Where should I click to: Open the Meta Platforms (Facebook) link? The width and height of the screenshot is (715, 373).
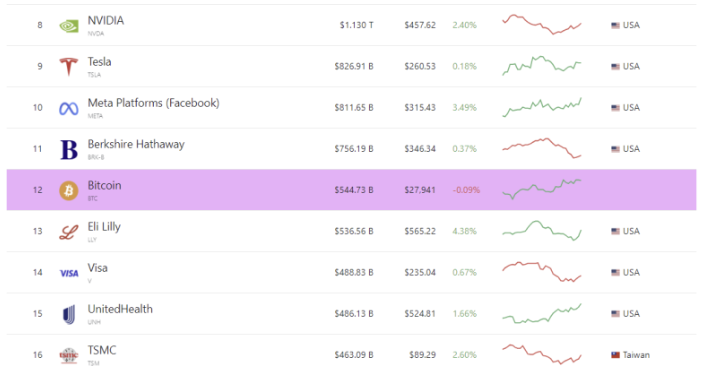click(154, 103)
